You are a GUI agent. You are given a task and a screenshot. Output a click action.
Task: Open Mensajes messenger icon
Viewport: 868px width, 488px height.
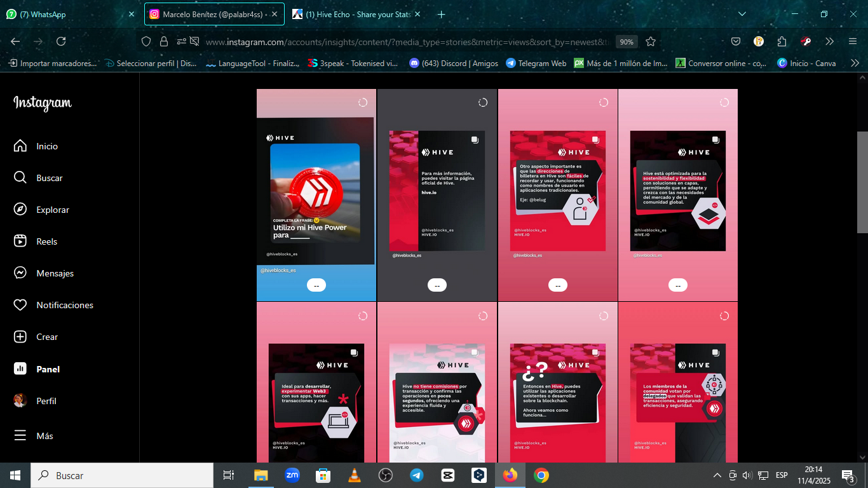click(20, 273)
